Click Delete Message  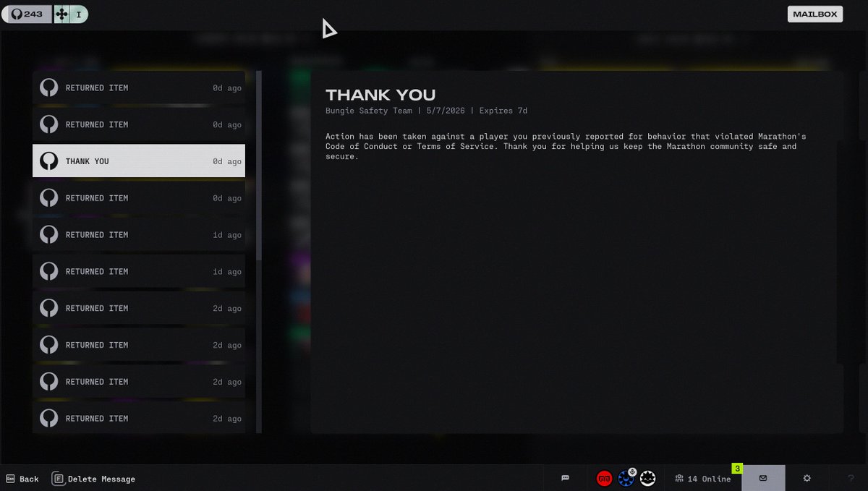[x=93, y=479]
